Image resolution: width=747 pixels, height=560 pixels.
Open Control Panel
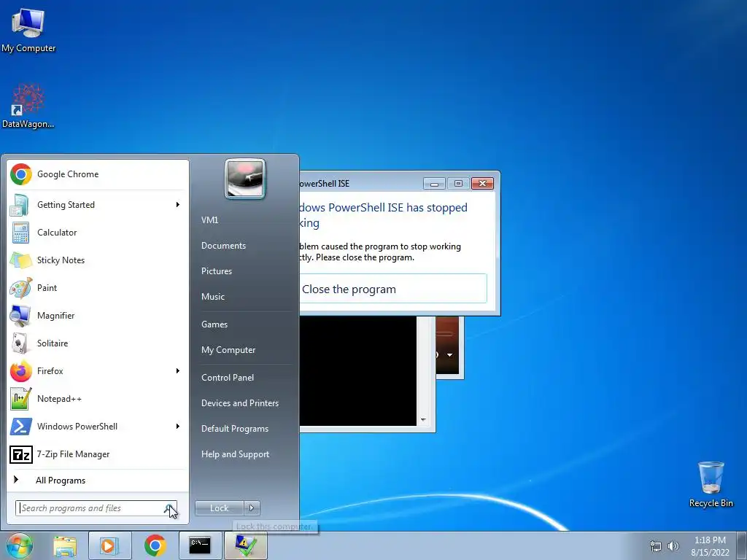228,378
